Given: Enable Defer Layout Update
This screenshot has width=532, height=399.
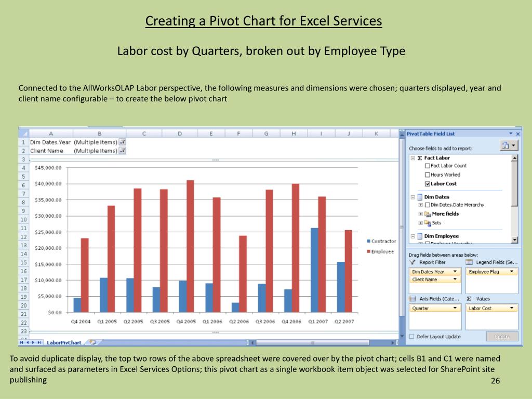Looking at the screenshot, I should pyautogui.click(x=411, y=337).
